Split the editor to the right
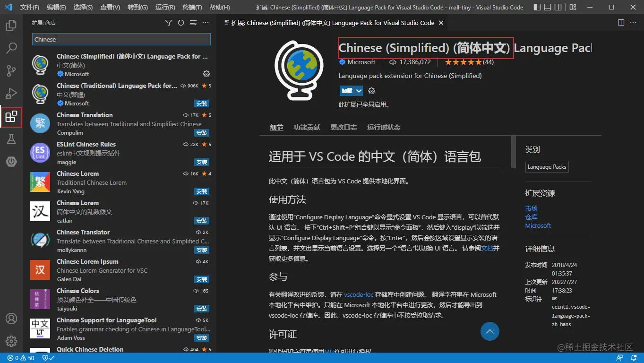 [621, 23]
